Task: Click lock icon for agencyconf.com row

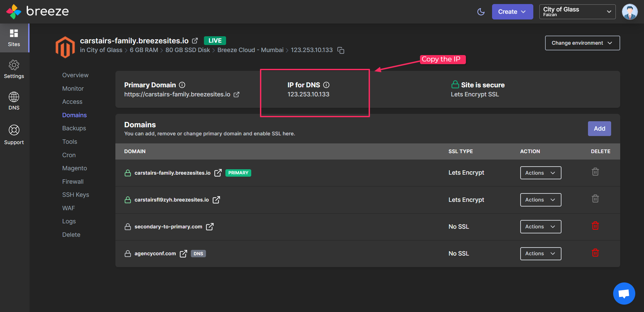Action: click(128, 254)
